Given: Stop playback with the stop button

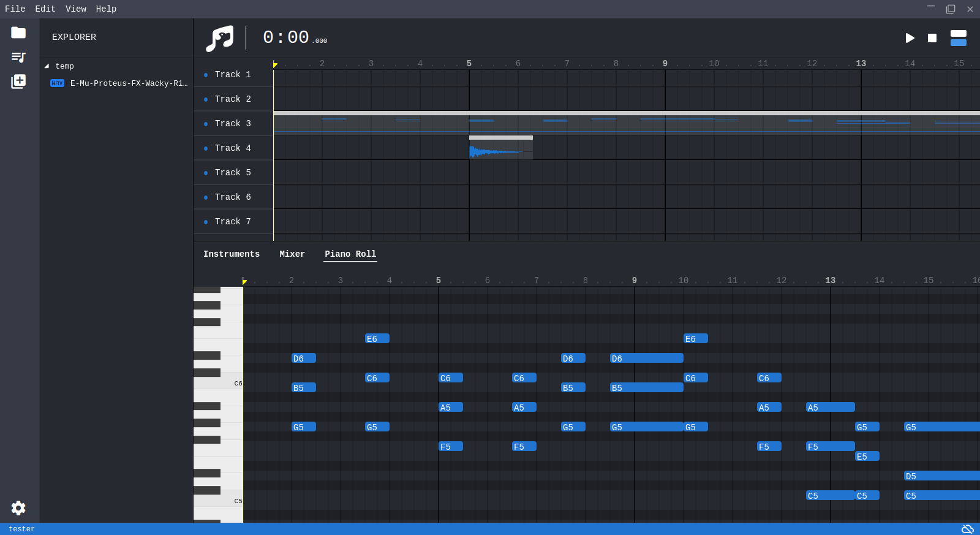Looking at the screenshot, I should tap(932, 38).
